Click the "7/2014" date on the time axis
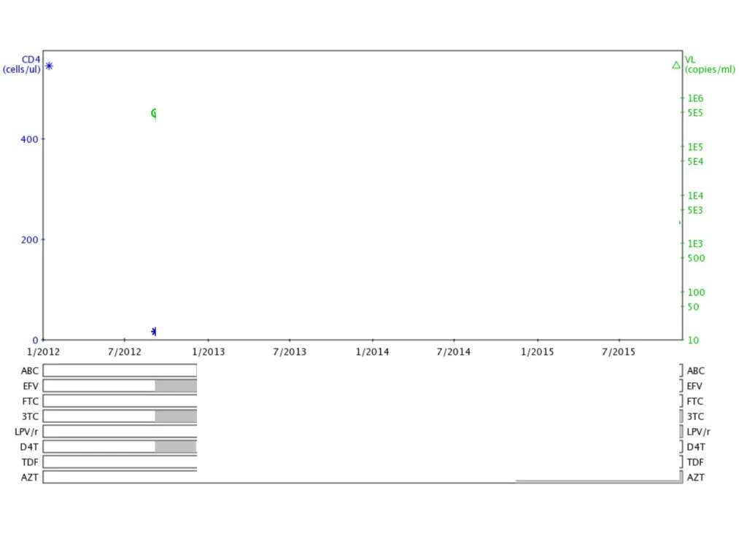The width and height of the screenshot is (747, 560). click(x=454, y=352)
